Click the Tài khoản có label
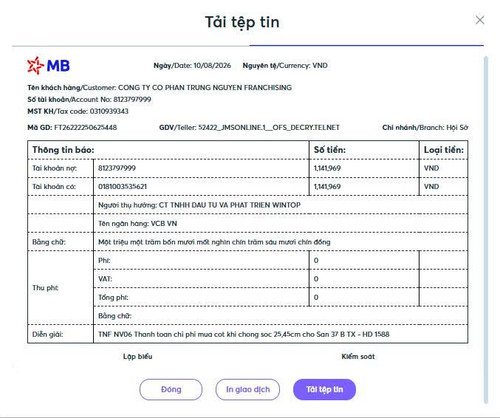The height and width of the screenshot is (418, 500). (x=54, y=186)
